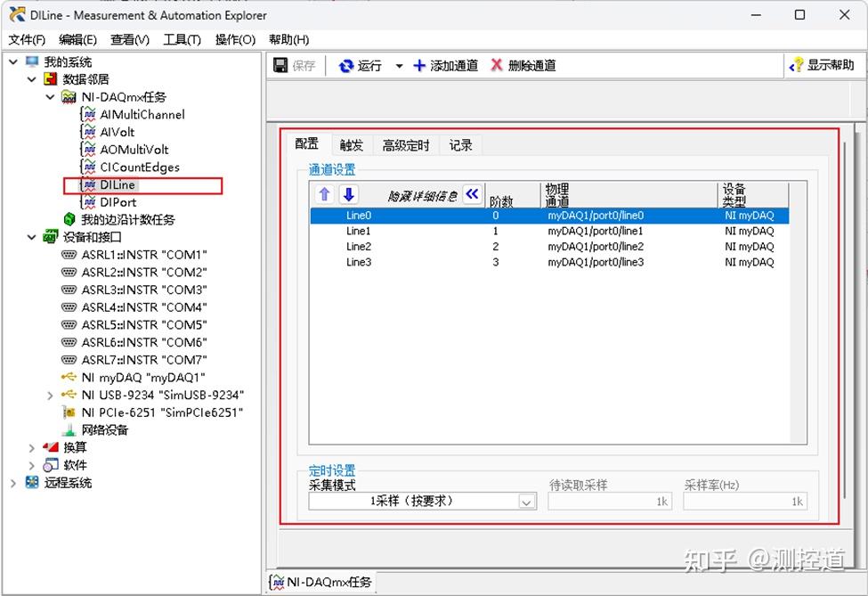This screenshot has height=596, width=868.
Task: Collapse the 我的系统 tree node
Action: pos(13,61)
